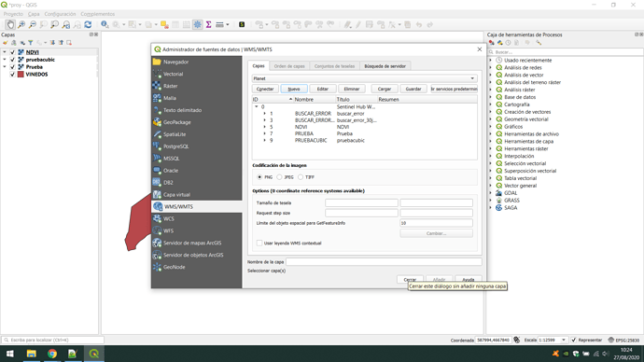Expand the PRUEBA row with ID 7
The width and height of the screenshot is (644, 362).
click(264, 133)
